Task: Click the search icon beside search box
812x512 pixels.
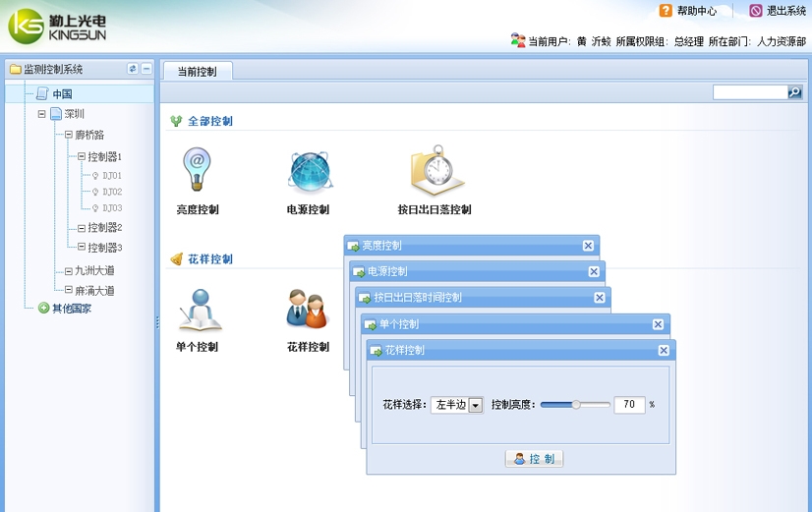Action: coord(794,92)
